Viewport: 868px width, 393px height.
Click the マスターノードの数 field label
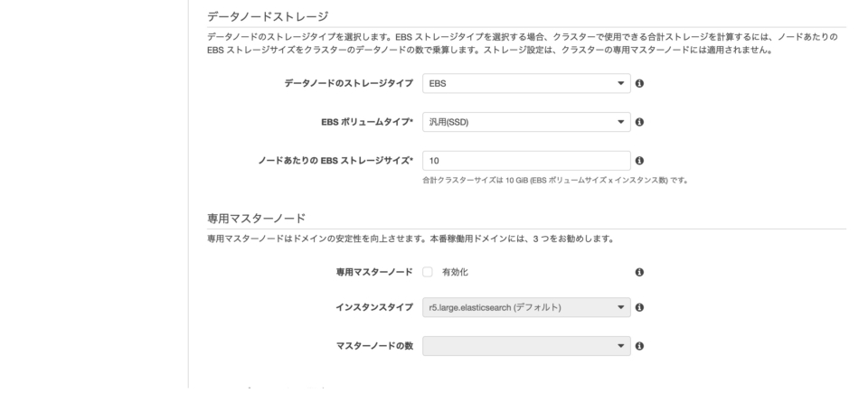(x=374, y=346)
